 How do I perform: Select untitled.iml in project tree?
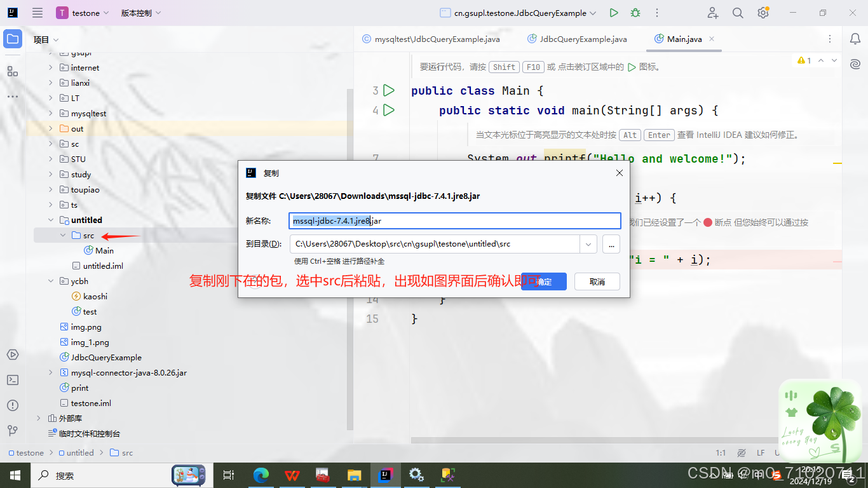click(x=97, y=266)
